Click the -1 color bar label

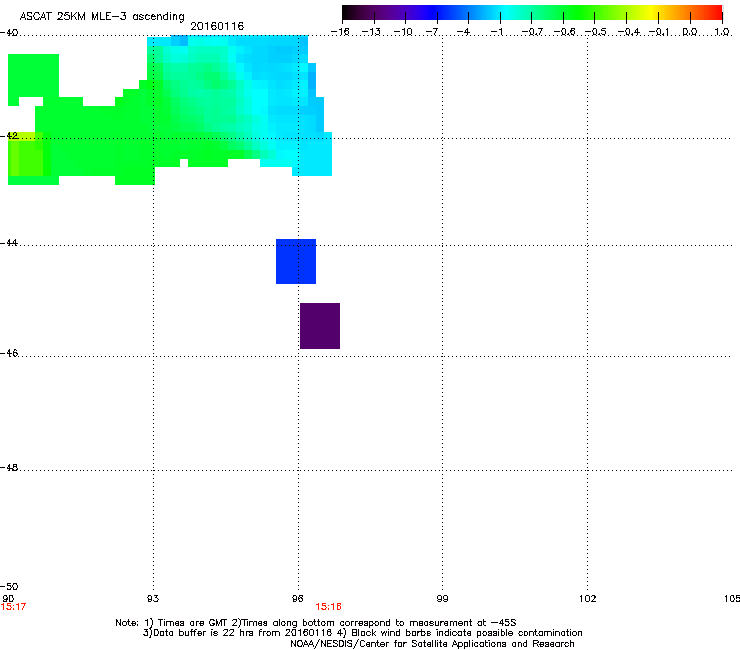pyautogui.click(x=496, y=32)
